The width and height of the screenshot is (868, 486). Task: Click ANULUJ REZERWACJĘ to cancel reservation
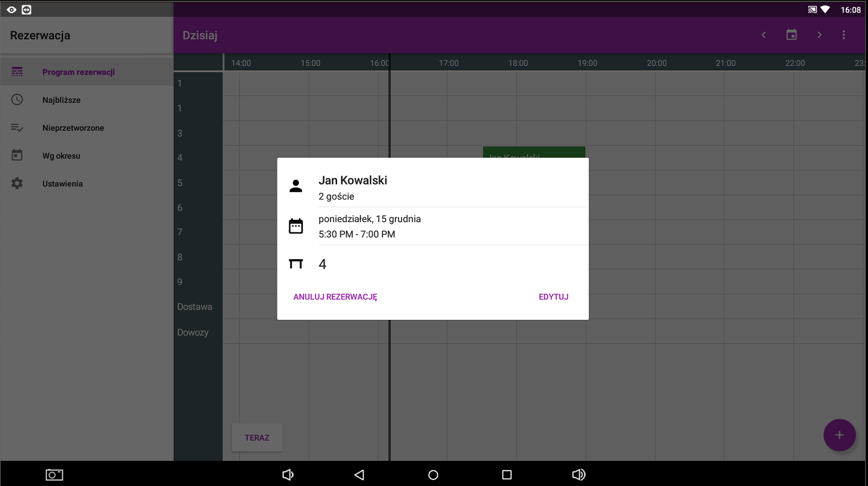[x=335, y=297]
